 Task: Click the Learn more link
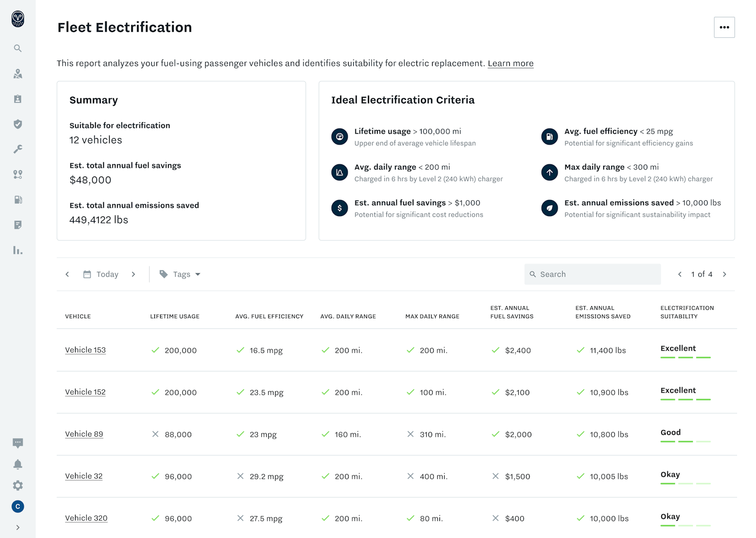510,64
